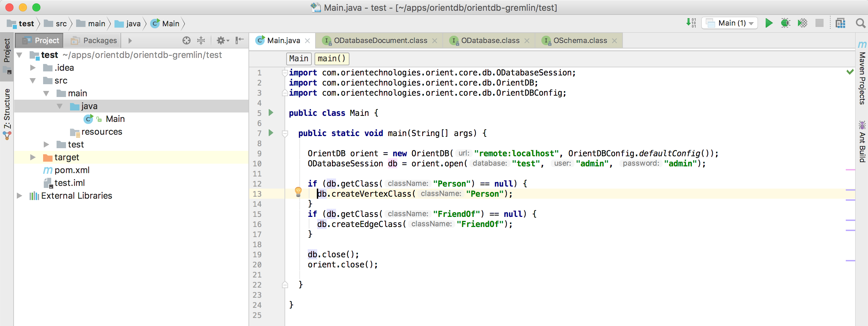Switch to the ODatabaseDocument.class tab
This screenshot has width=868, height=326.
tap(380, 40)
